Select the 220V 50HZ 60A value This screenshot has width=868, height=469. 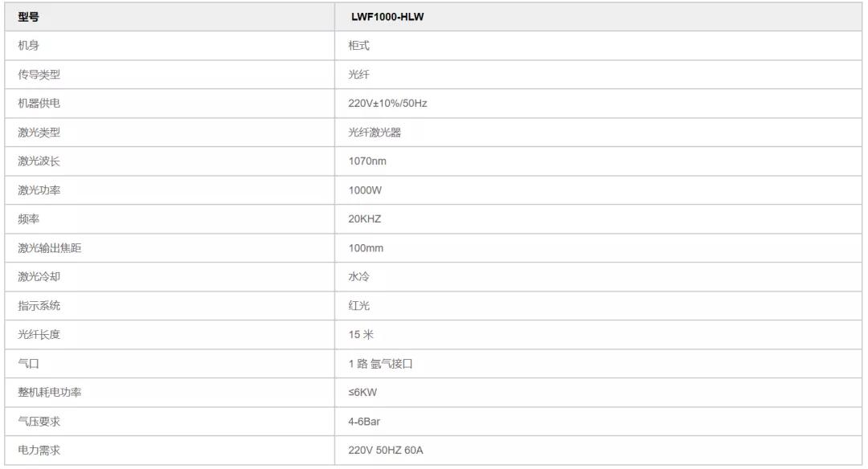point(386,451)
